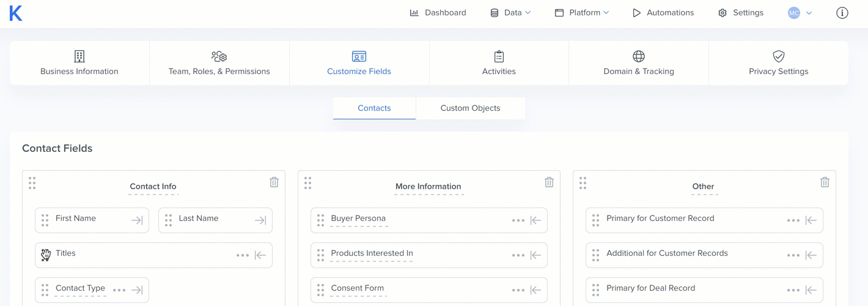Expand First Name field width arrow
This screenshot has width=868, height=306.
coord(137,221)
